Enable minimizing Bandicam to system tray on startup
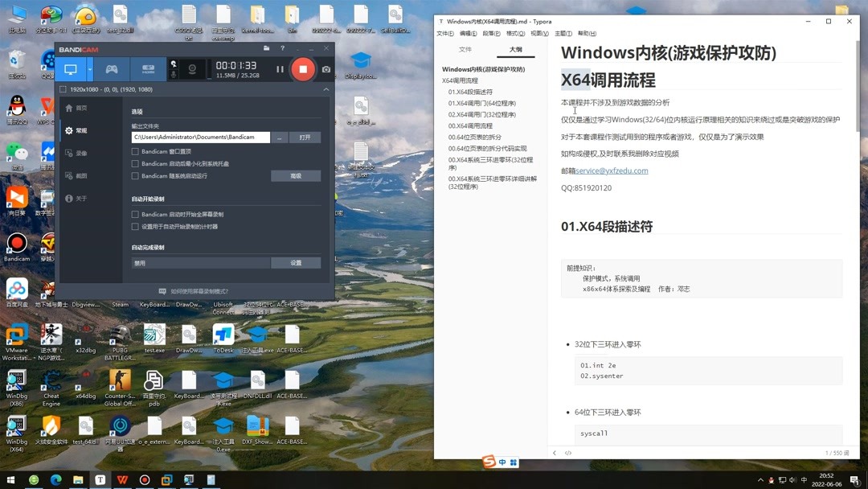Screen dimensions: 868x489 [x=134, y=164]
